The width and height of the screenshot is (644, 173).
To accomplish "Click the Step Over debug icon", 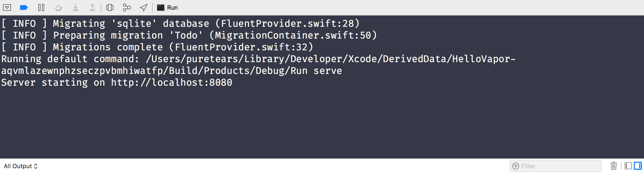I will click(58, 7).
